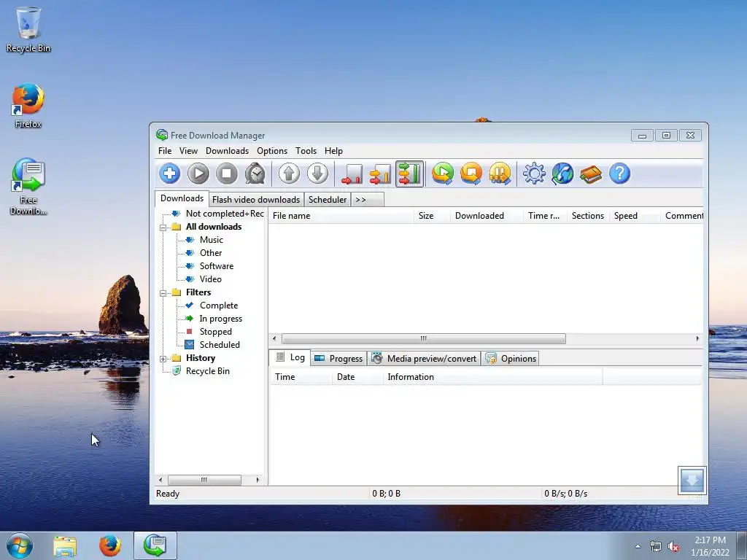
Task: Click the orange Stop all downloads icon
Action: click(471, 174)
